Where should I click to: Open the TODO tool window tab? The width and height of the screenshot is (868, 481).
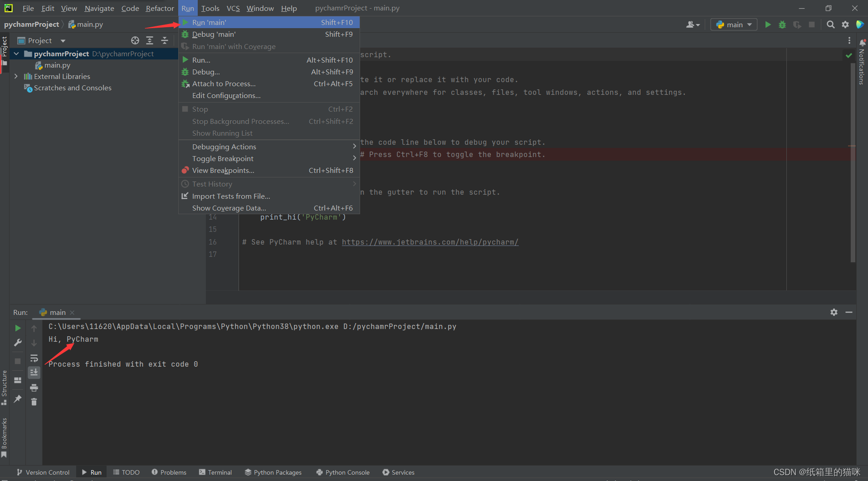point(127,472)
